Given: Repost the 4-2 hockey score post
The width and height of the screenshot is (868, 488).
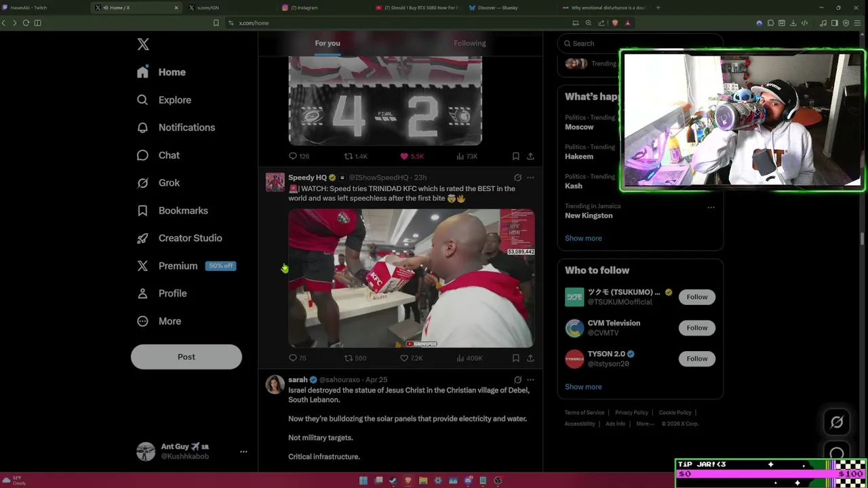Looking at the screenshot, I should tap(355, 156).
